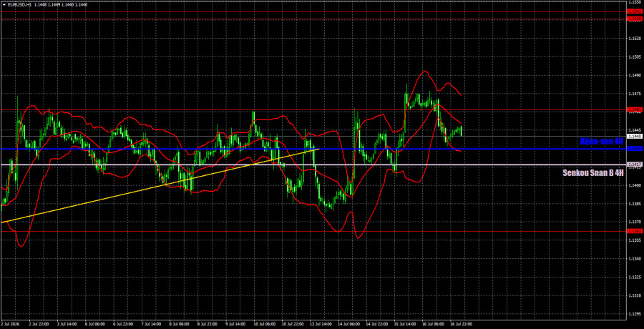Click the 2 Jul 2026 time label
The image size is (644, 329).
pos(10,325)
